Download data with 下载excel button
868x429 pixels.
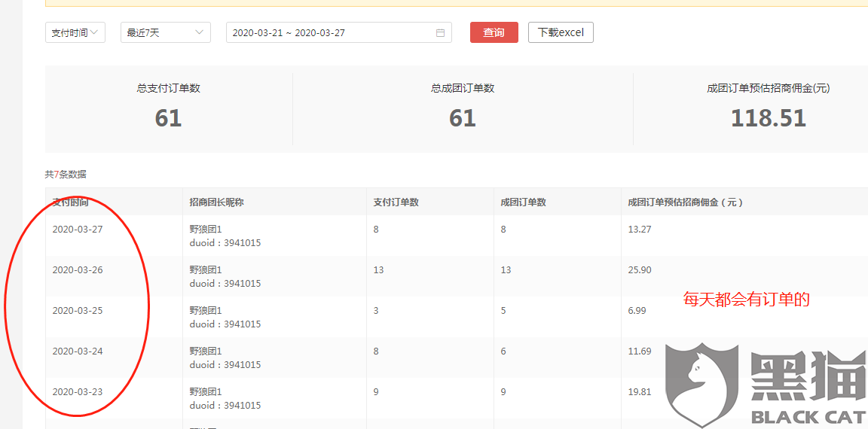561,32
